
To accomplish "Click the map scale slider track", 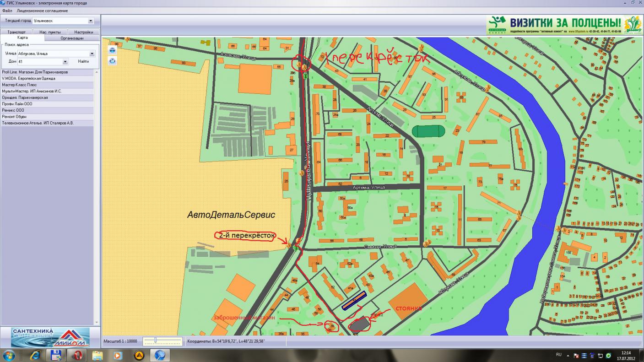I will point(162,341).
